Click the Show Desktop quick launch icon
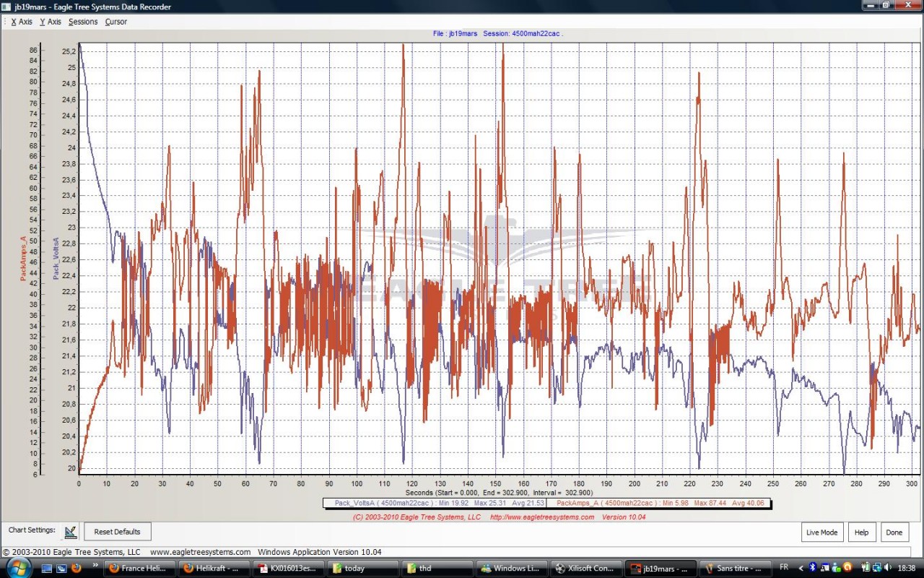The width and height of the screenshot is (924, 578). tap(47, 569)
